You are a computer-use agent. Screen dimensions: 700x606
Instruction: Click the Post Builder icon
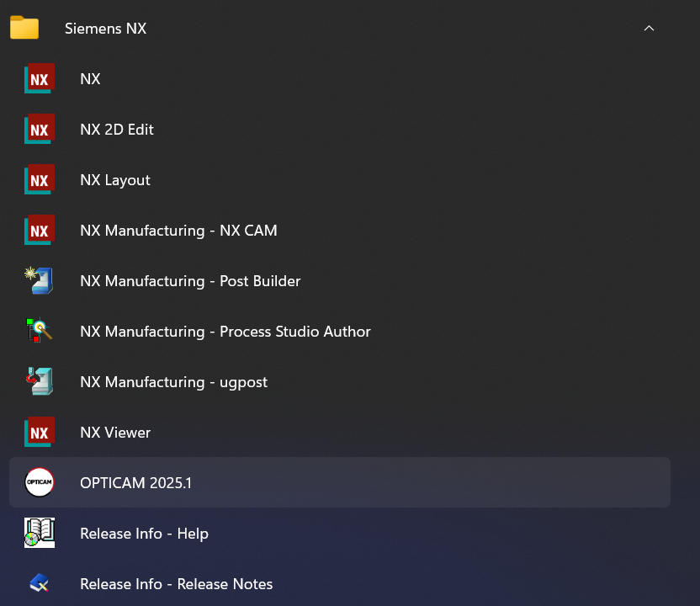[x=40, y=280]
